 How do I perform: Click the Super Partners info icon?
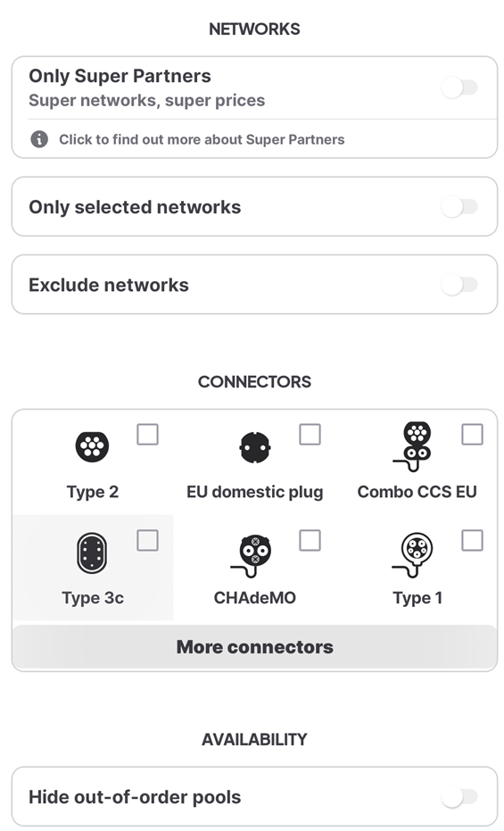pos(39,139)
